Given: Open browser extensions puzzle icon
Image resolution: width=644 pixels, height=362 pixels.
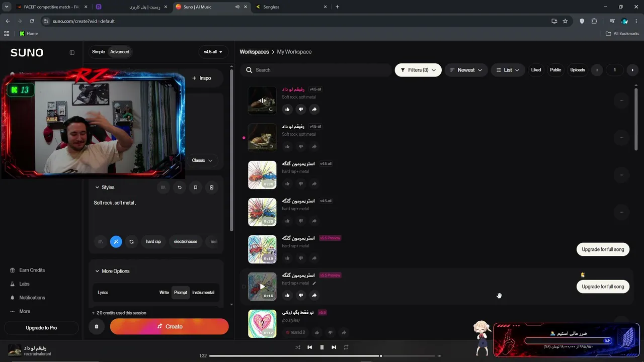Looking at the screenshot, I should 594,21.
